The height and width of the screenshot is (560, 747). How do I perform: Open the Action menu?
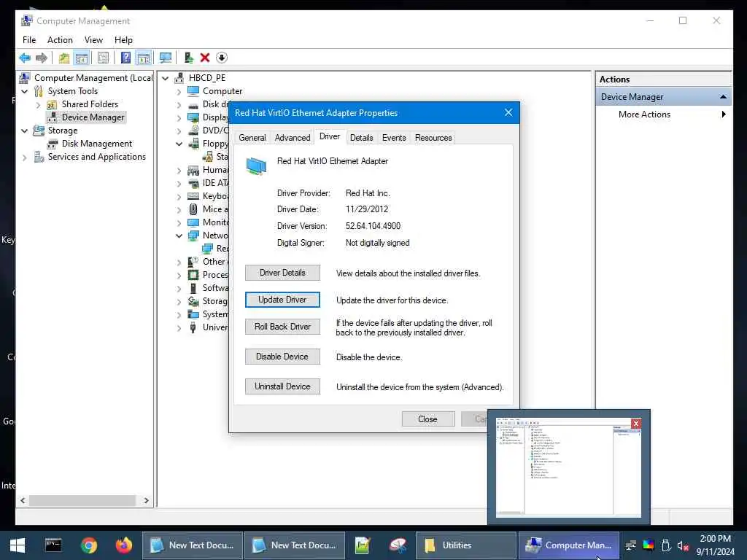60,40
